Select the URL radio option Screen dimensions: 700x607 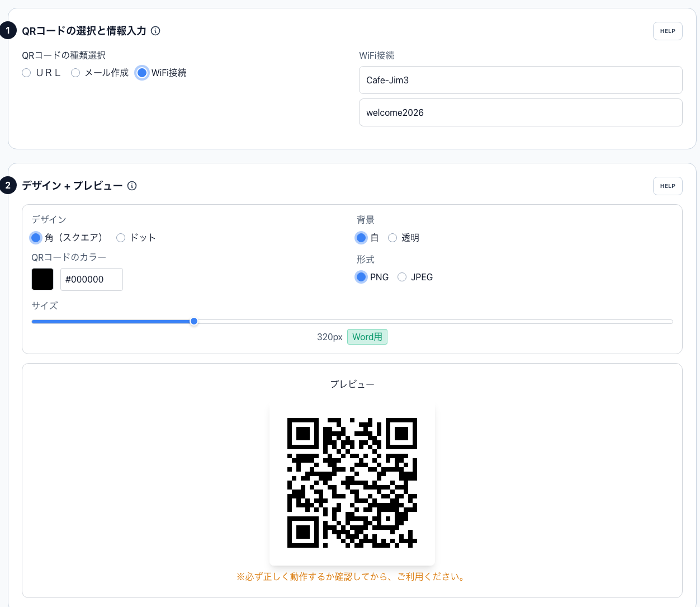26,73
